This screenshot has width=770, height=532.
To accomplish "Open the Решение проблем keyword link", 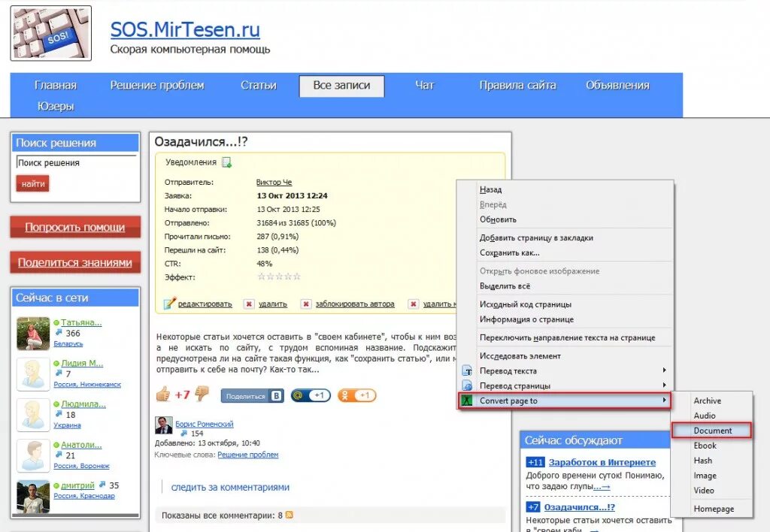I will [x=248, y=455].
